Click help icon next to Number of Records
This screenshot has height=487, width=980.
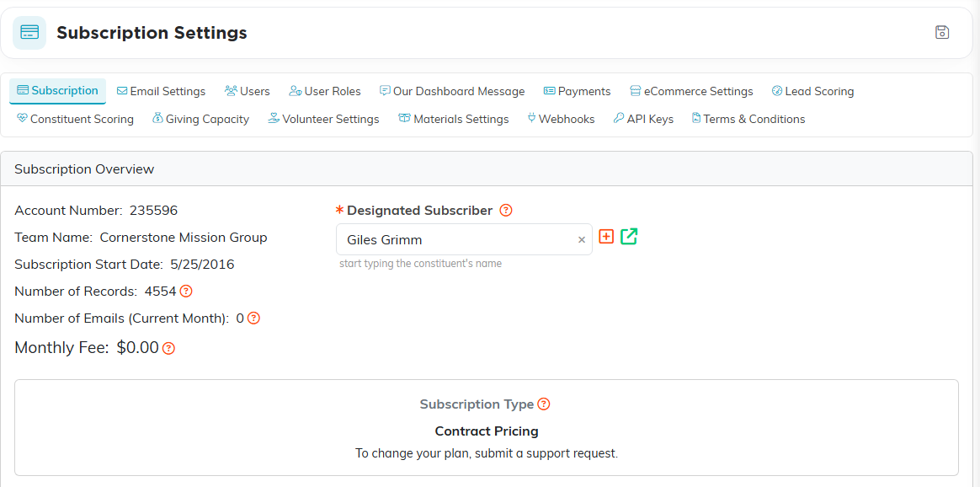click(x=185, y=291)
